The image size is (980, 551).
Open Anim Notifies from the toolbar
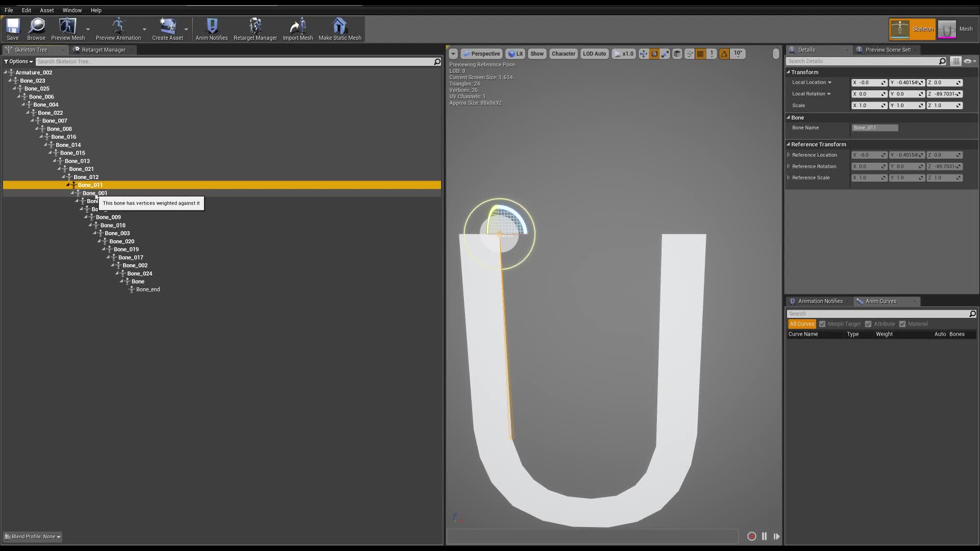click(212, 29)
